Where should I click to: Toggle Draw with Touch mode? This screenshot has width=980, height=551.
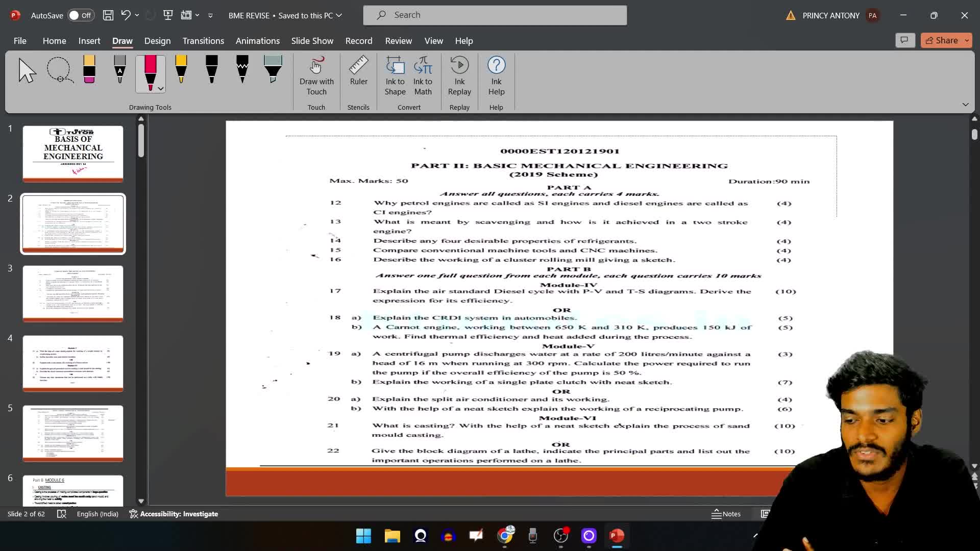click(316, 76)
